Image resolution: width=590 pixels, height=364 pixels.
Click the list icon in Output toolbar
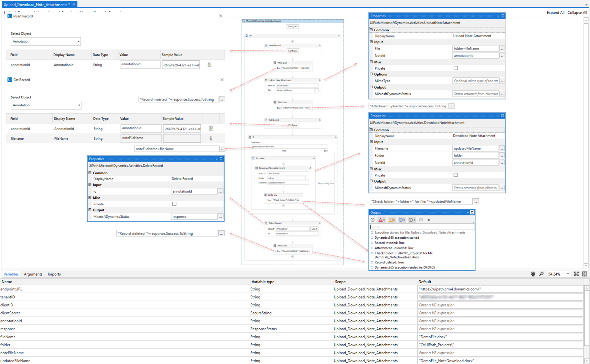click(x=421, y=220)
